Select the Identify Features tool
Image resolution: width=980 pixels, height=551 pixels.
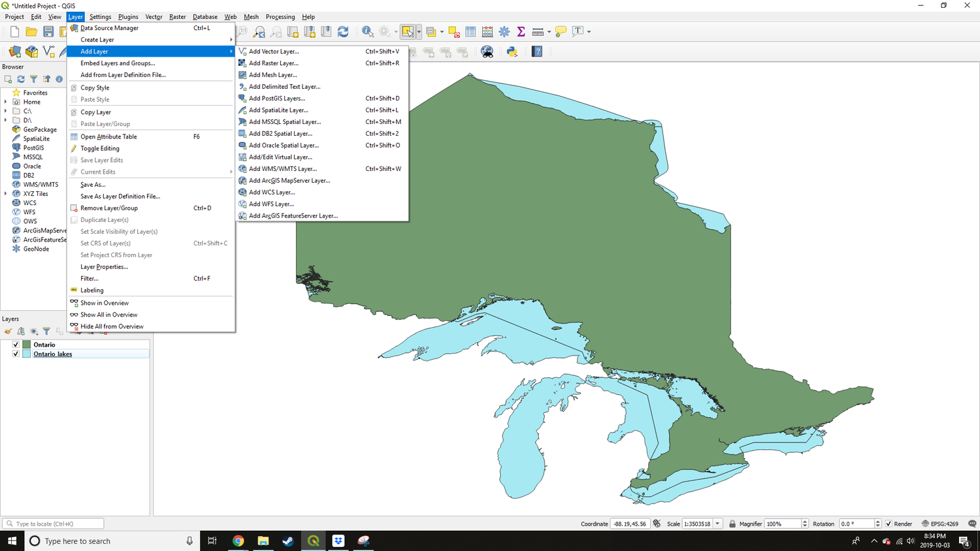368,31
